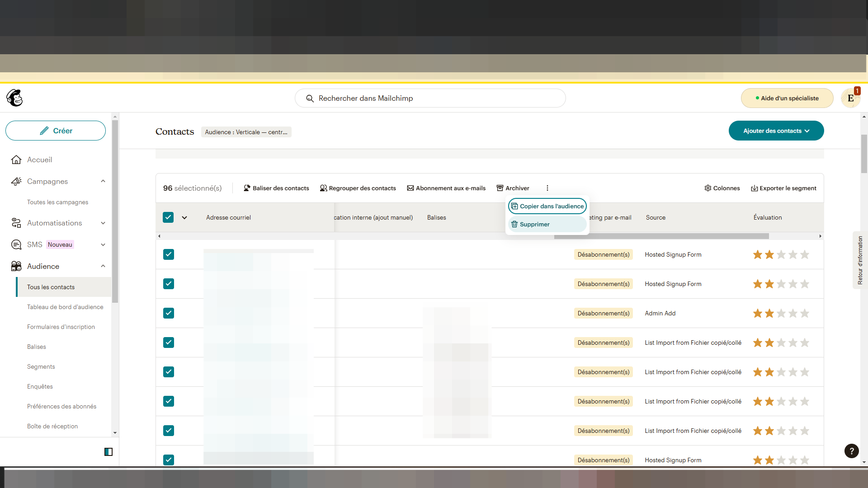This screenshot has height=488, width=868.
Task: Open Segments in the Audience sidebar
Action: click(x=41, y=366)
